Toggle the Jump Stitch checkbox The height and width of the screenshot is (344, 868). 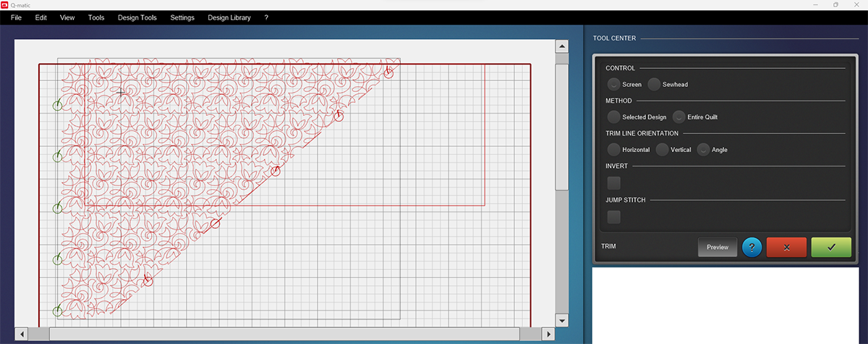coord(614,217)
